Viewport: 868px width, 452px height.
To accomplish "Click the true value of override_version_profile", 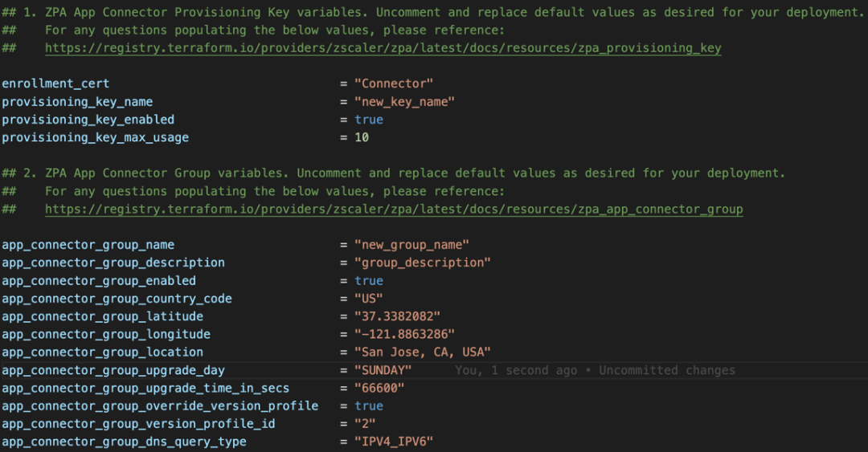I will point(369,406).
